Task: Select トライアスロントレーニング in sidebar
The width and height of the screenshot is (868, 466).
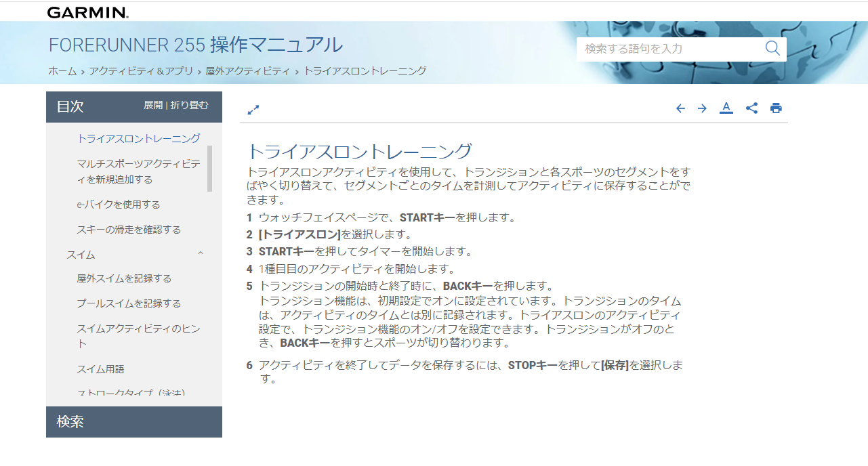Action: point(138,138)
